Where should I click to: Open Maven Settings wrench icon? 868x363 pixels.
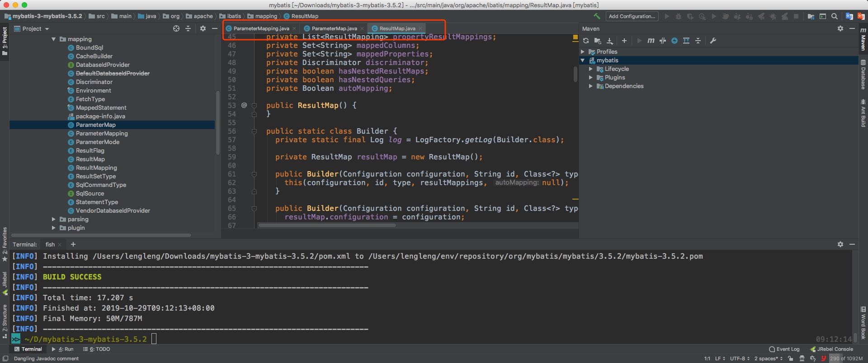713,41
